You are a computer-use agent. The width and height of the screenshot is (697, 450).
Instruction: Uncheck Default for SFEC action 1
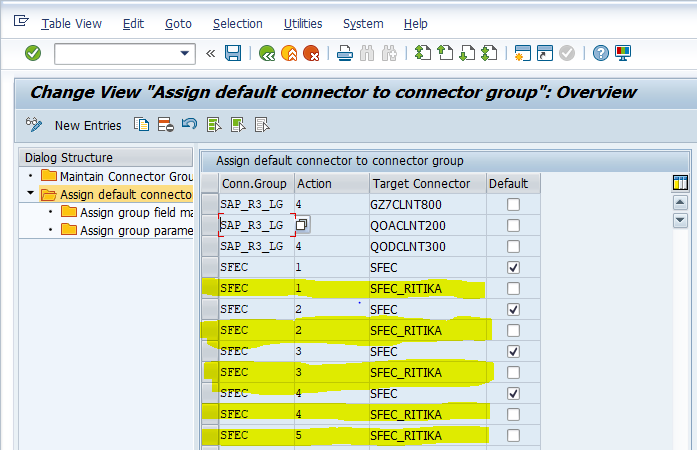point(513,267)
